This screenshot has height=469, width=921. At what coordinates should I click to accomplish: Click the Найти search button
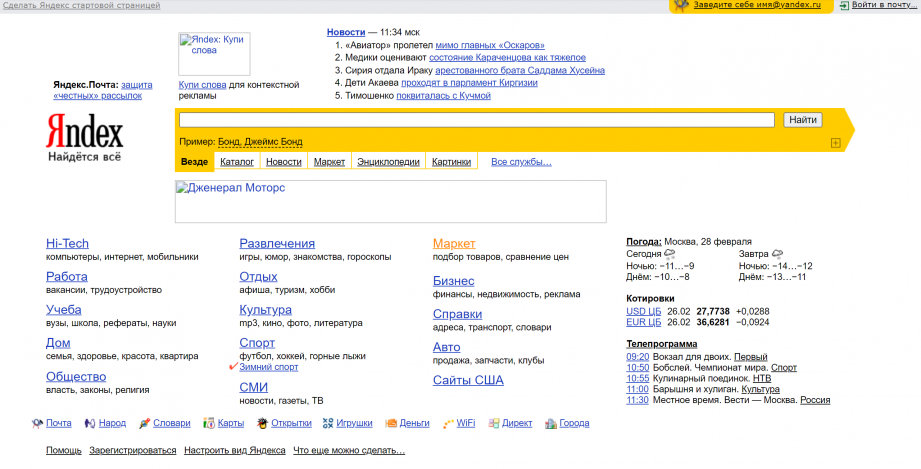(x=803, y=120)
